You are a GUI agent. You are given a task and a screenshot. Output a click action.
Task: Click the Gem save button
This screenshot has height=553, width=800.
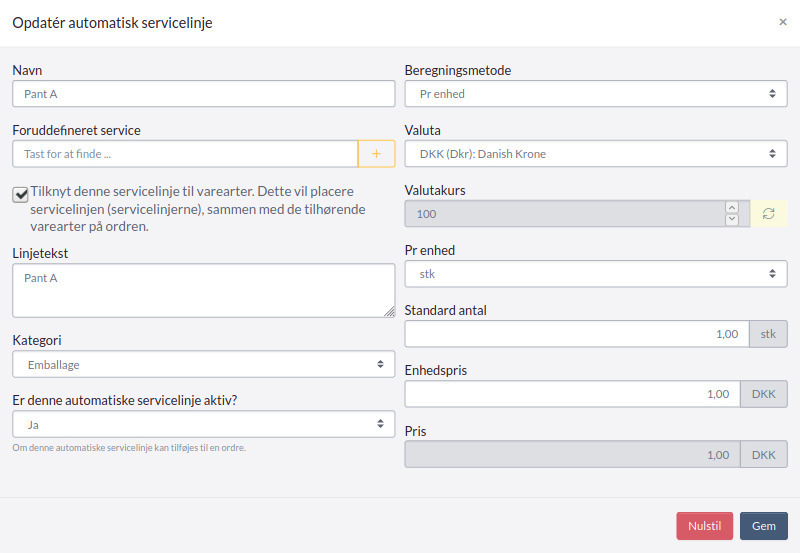pos(764,526)
